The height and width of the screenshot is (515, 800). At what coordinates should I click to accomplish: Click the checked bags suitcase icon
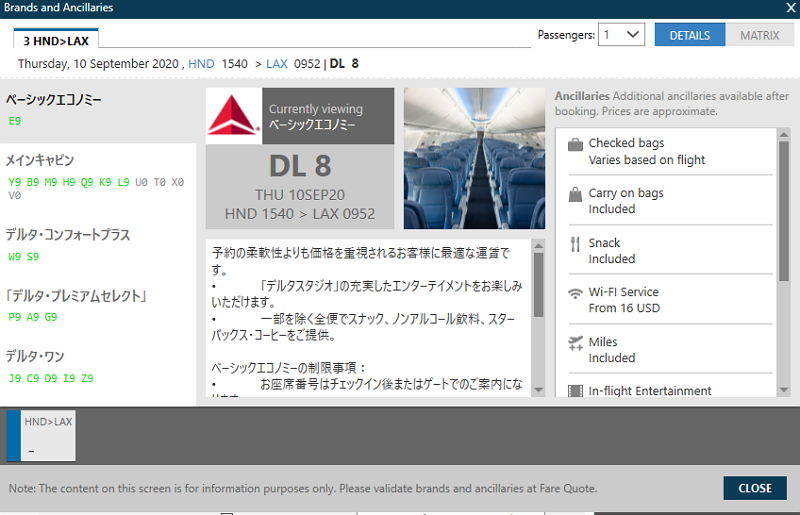[x=575, y=145]
